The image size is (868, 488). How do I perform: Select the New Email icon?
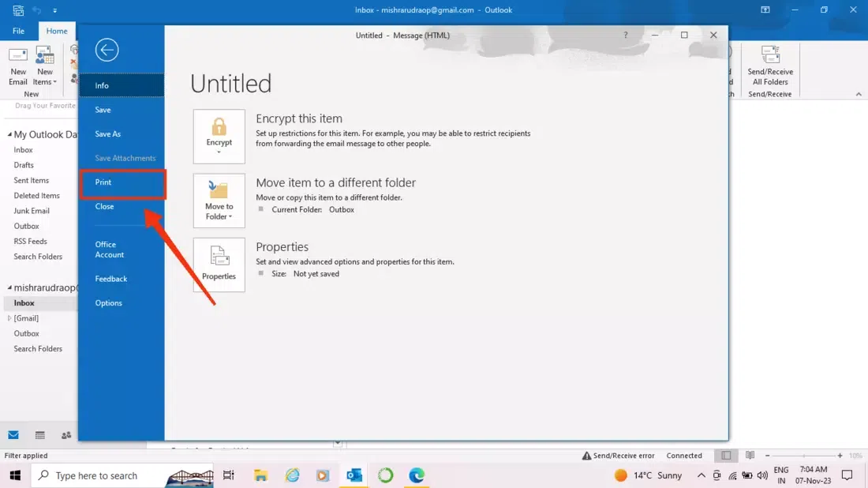tap(17, 65)
